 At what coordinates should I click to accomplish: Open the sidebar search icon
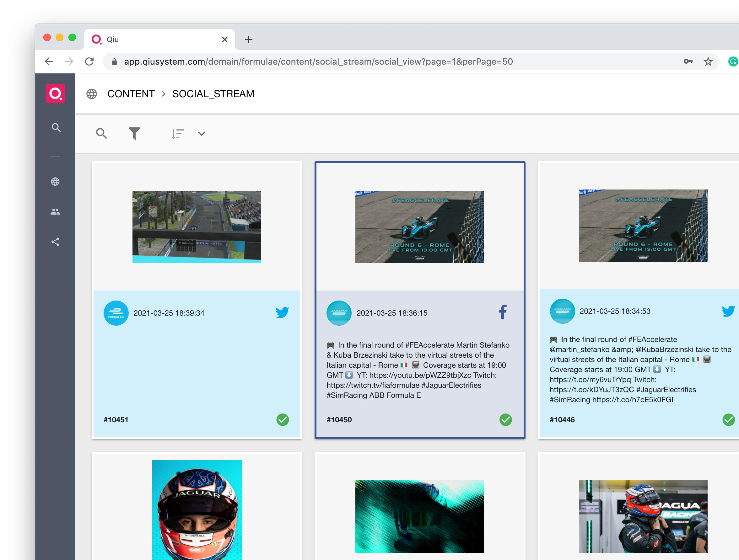[56, 128]
